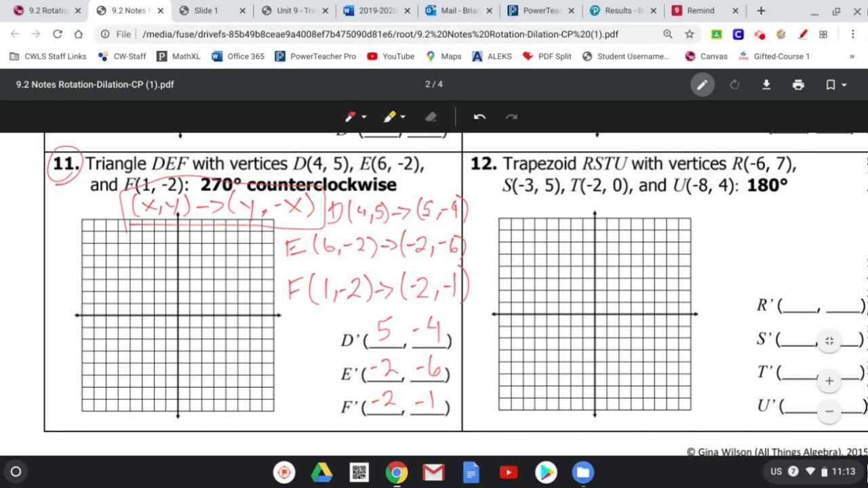Switch to the Mail - Brian tab
The width and height of the screenshot is (868, 488).
[x=460, y=11]
